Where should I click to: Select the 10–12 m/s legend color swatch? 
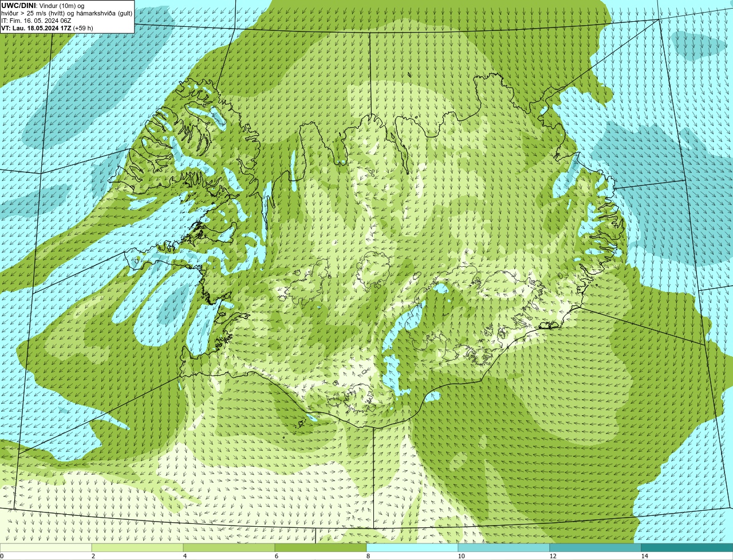pos(504,547)
